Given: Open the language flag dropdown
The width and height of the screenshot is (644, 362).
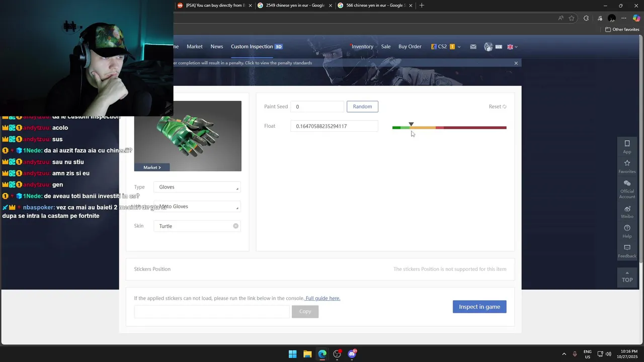Looking at the screenshot, I should [512, 47].
